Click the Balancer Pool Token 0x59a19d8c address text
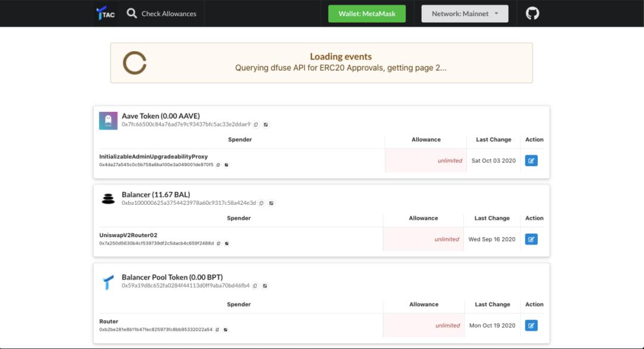644x349 pixels. [185, 285]
